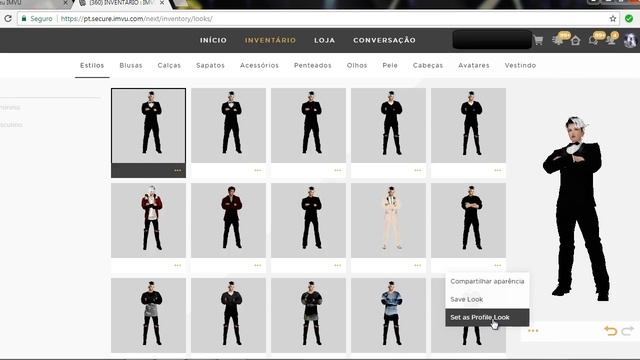The width and height of the screenshot is (640, 360).
Task: Switch to the Pele tab
Action: 390,65
